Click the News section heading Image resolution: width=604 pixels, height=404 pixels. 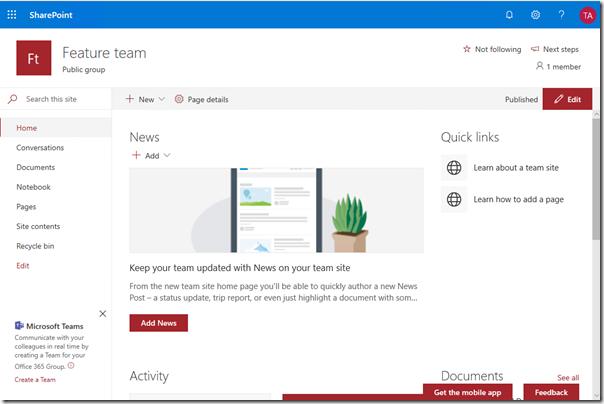(144, 137)
